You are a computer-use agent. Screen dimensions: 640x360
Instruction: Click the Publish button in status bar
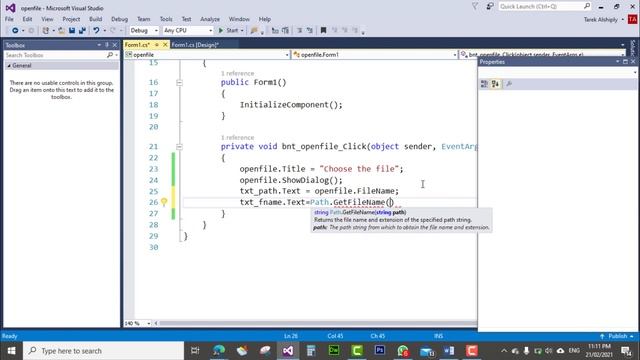617,336
